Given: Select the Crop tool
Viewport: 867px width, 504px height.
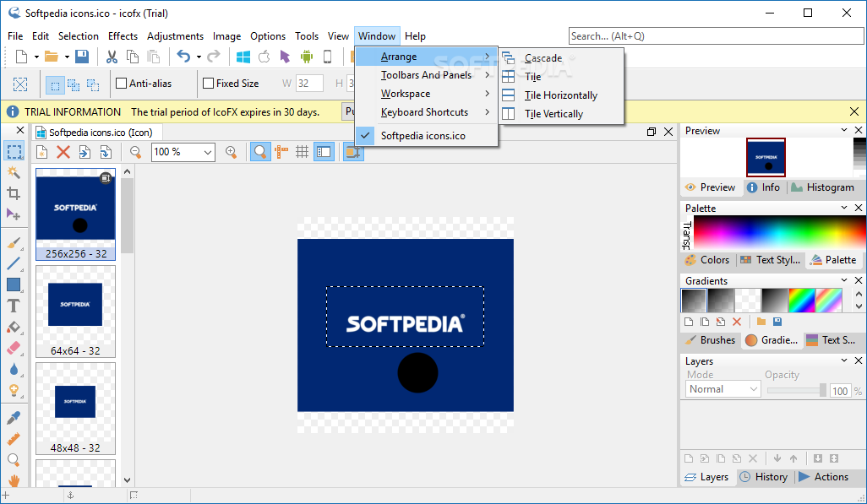Looking at the screenshot, I should (14, 193).
